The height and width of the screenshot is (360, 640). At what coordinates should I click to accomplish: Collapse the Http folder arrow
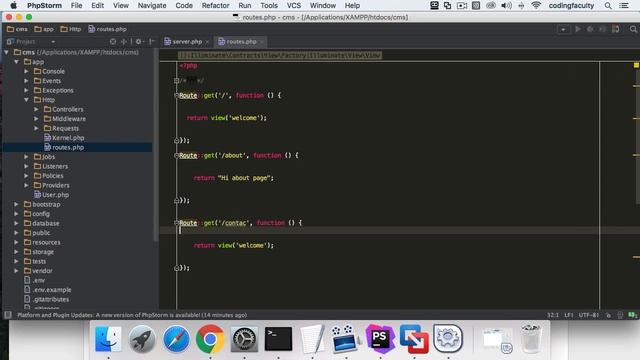(27, 100)
